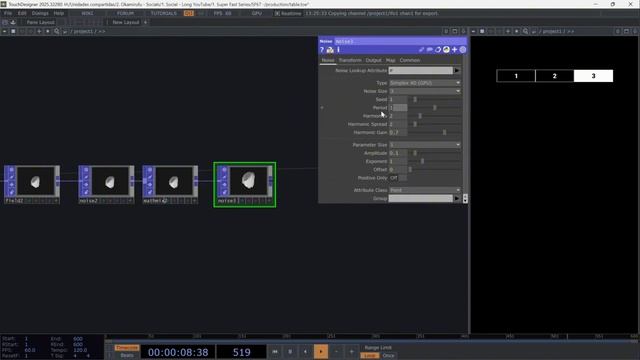Toggle top flag icon on noise3 node
The image size is (640, 360).
click(224, 169)
